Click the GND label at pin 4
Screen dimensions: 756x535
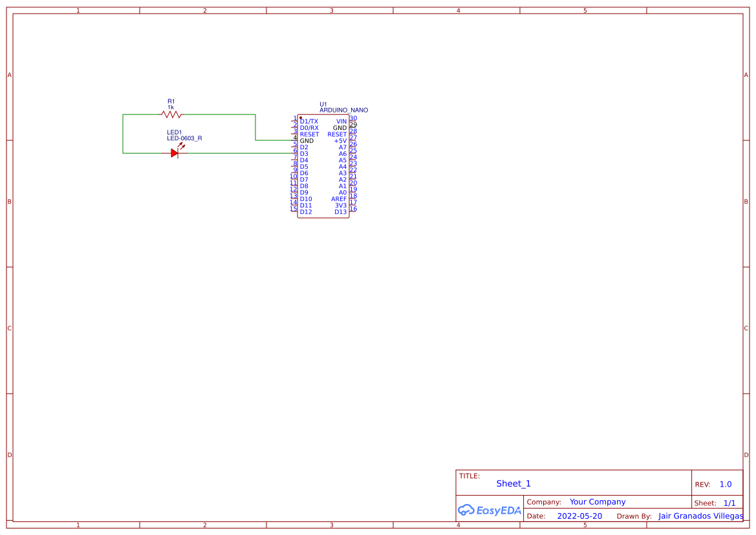tap(307, 141)
